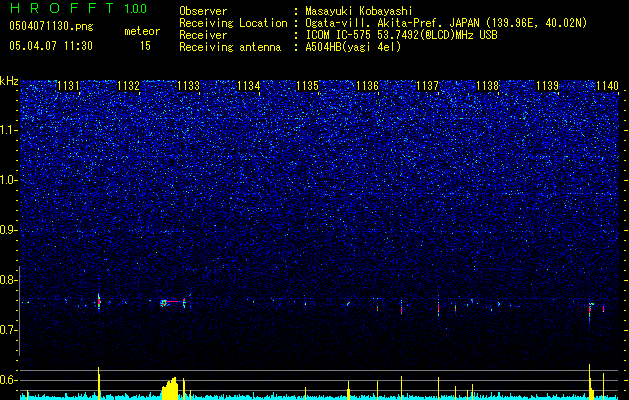Click the 0.7 kHz frequency label
Screen dimensions: 629x400
[9, 330]
